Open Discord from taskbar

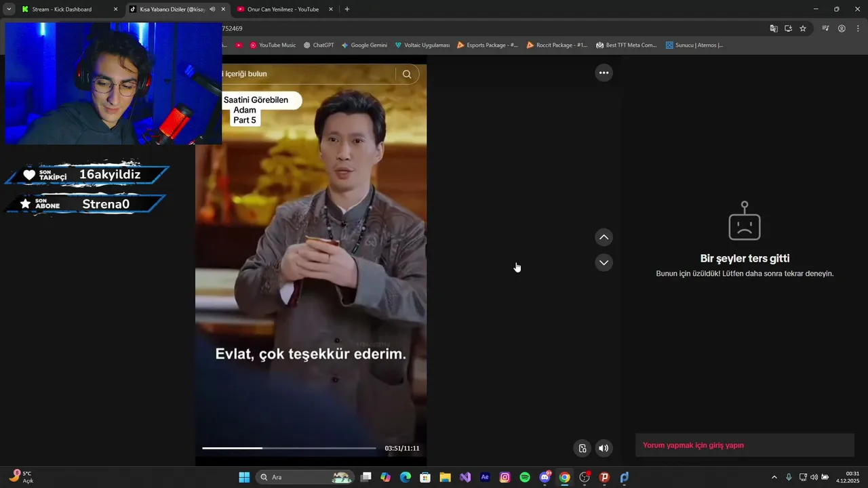tap(545, 477)
